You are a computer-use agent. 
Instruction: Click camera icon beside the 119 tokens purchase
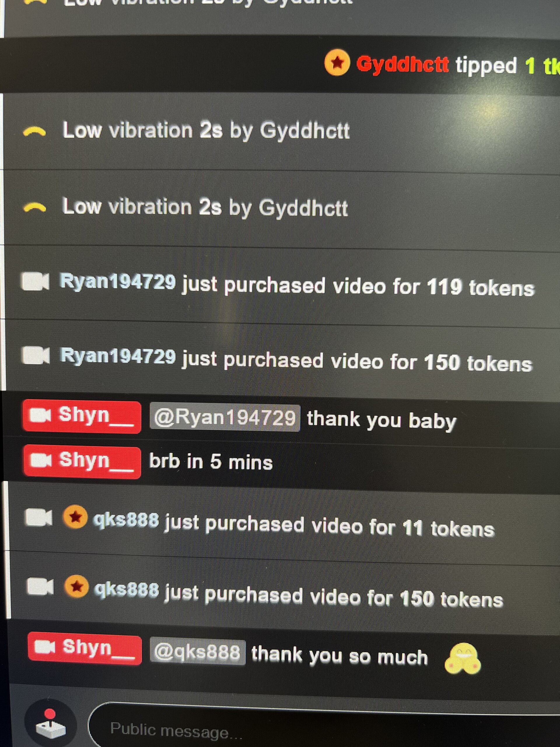(x=35, y=282)
